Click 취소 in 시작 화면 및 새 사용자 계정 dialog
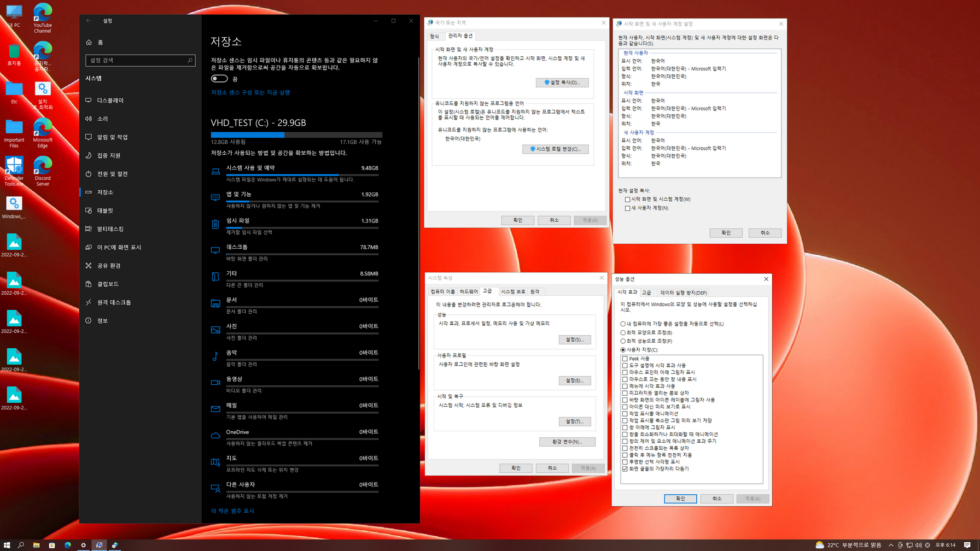This screenshot has height=551, width=980. (x=765, y=233)
